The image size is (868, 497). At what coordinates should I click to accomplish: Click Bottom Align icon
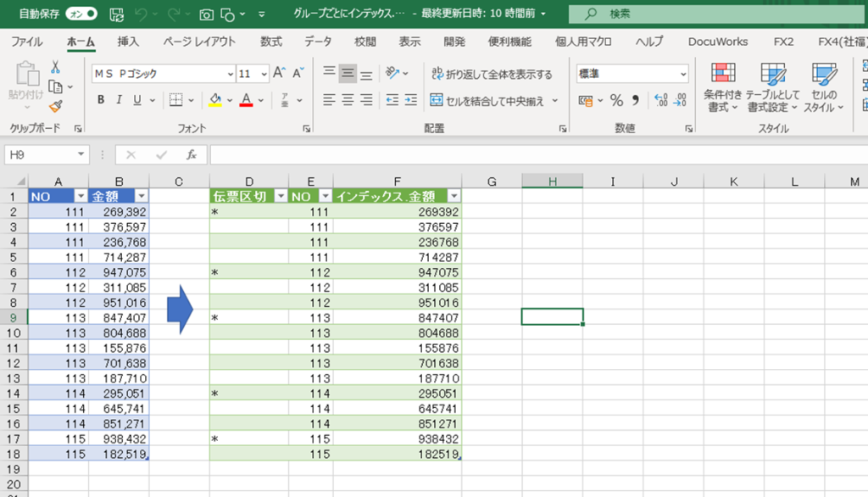(x=366, y=73)
